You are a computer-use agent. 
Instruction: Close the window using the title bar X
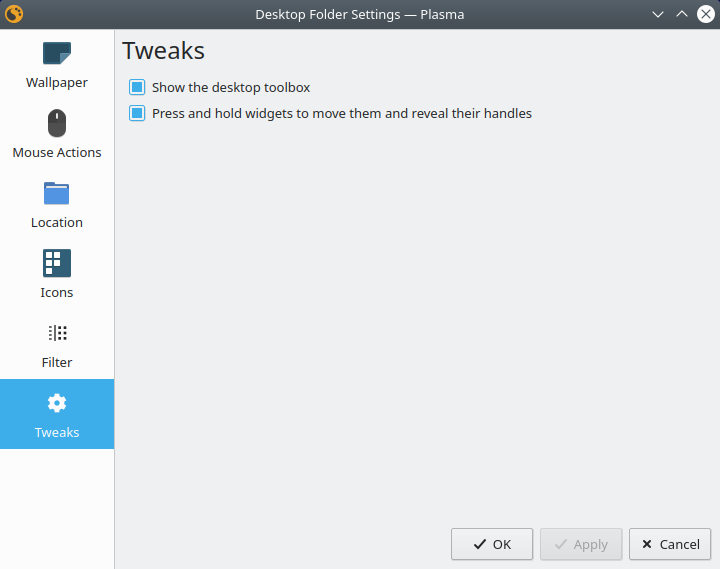point(704,14)
